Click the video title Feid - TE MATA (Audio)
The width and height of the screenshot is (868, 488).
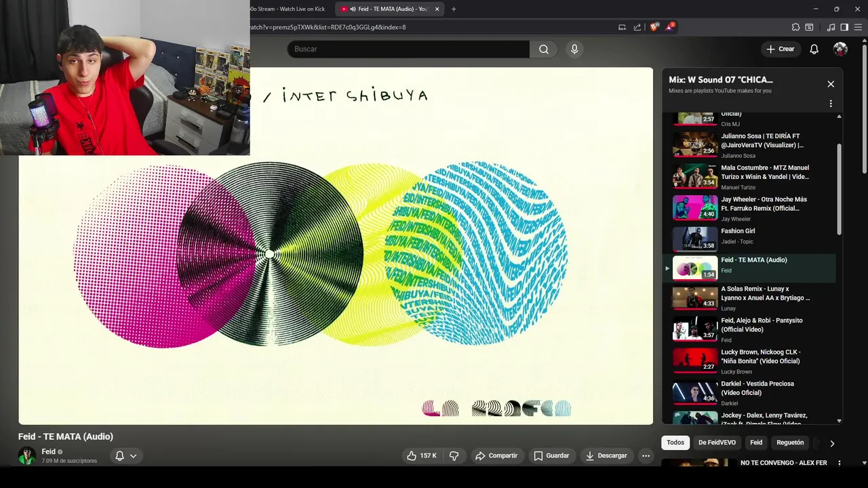click(66, 436)
